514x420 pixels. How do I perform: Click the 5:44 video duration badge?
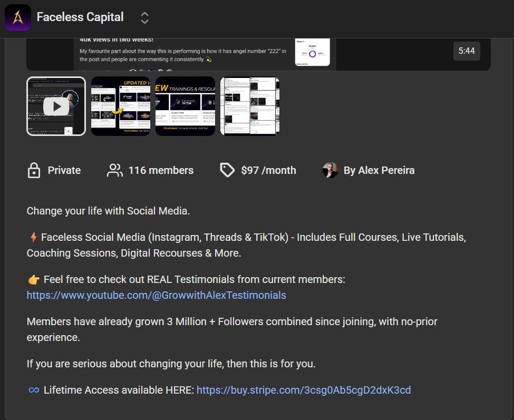[467, 51]
